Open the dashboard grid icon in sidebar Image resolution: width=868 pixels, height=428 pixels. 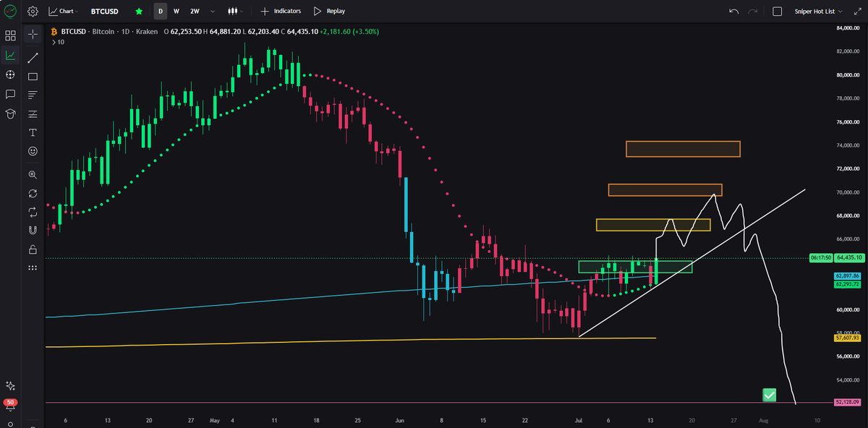10,35
